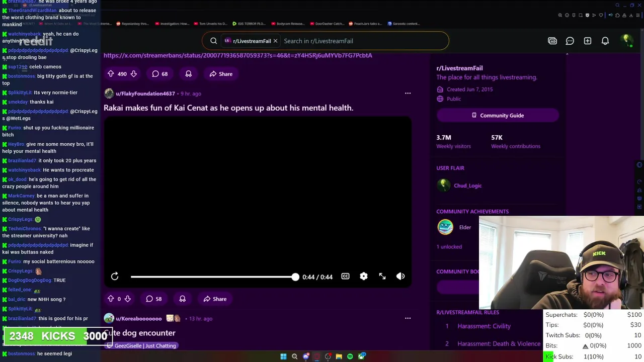Open OBS Studio from the taskbar
The image size is (644, 362).
[x=328, y=356]
